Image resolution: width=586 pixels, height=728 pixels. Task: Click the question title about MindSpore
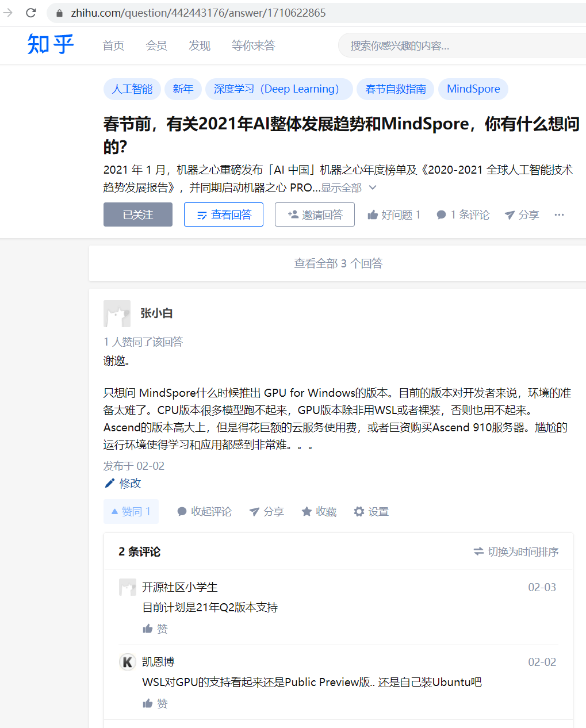pyautogui.click(x=342, y=135)
